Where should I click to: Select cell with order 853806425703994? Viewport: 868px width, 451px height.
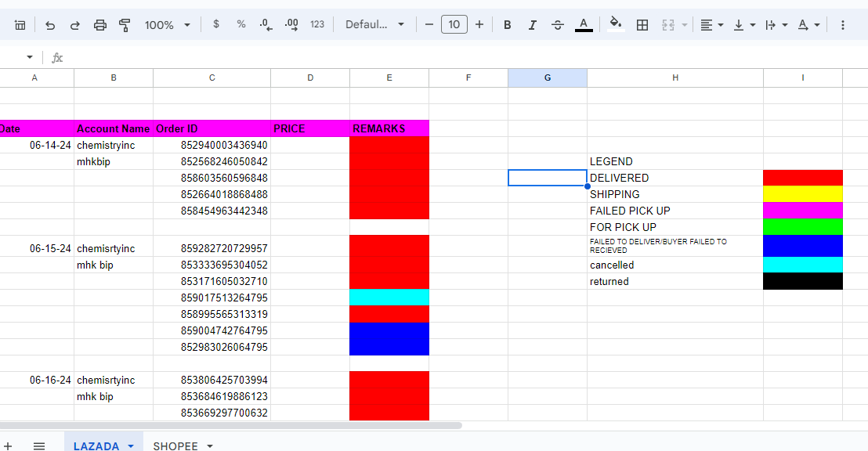(x=212, y=381)
